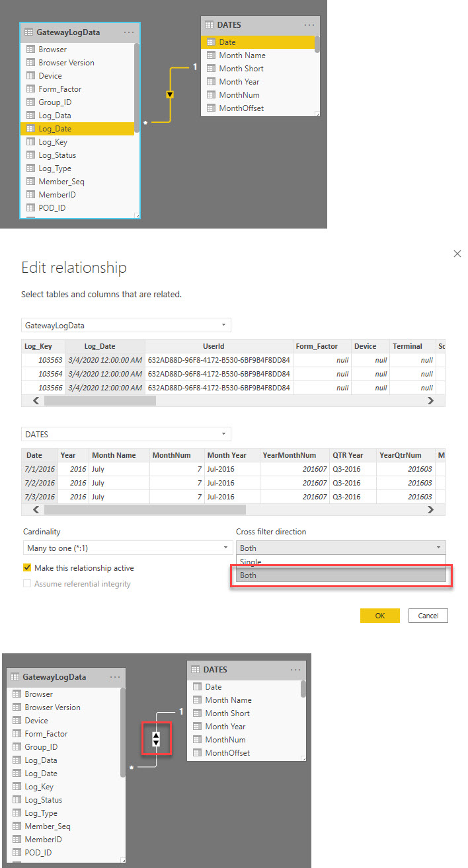Viewport: 468px width, 868px height.
Task: Click resize grip of top DATES table card
Action: pyautogui.click(x=317, y=114)
